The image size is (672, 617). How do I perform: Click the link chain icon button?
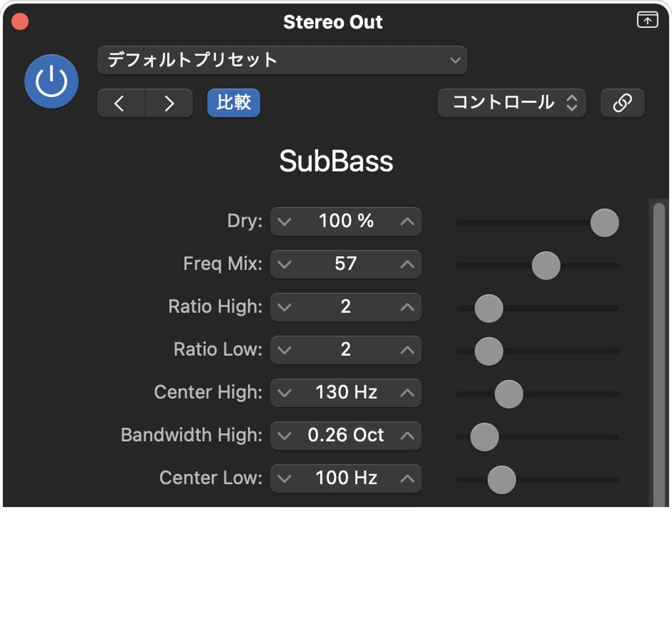coord(623,103)
